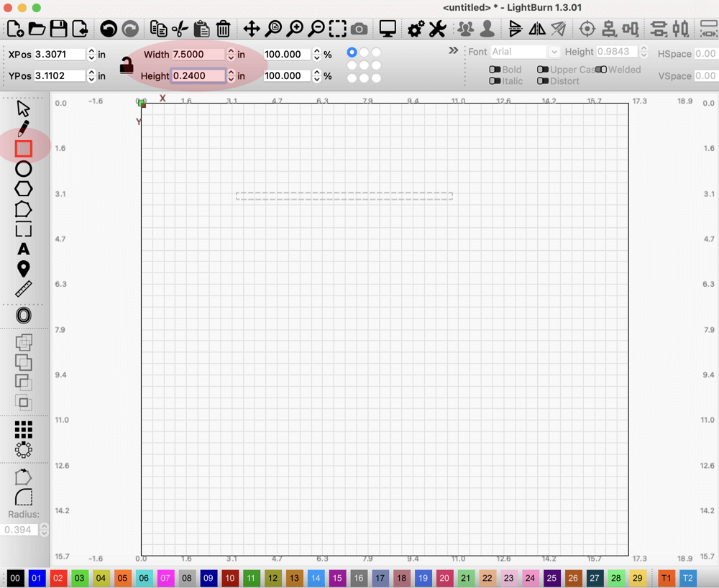Enable the Italic font switch
719x588 pixels.
tap(495, 81)
